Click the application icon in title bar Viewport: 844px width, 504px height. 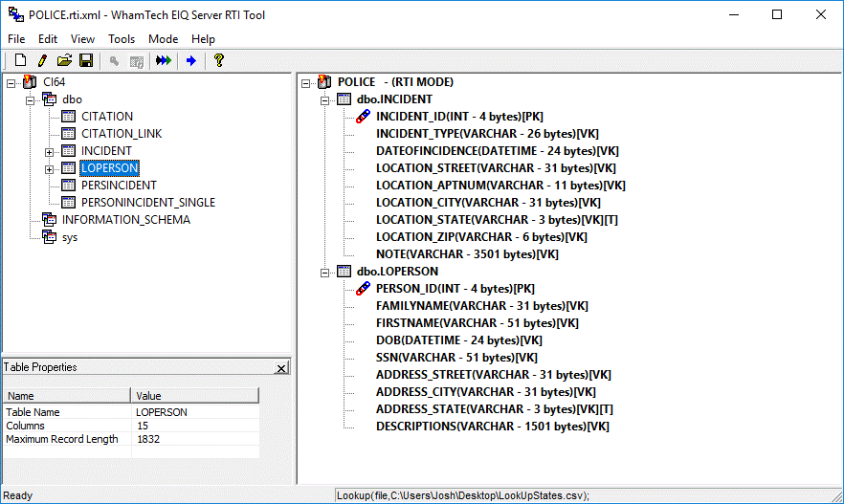pyautogui.click(x=16, y=14)
